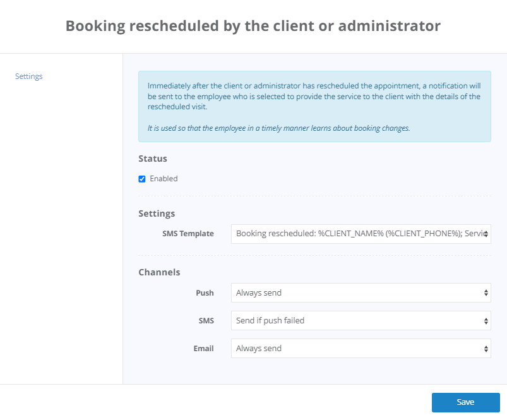Screen dimensions: 507x420
Task: Click the italic note about timely booking changes
Action: (278, 128)
